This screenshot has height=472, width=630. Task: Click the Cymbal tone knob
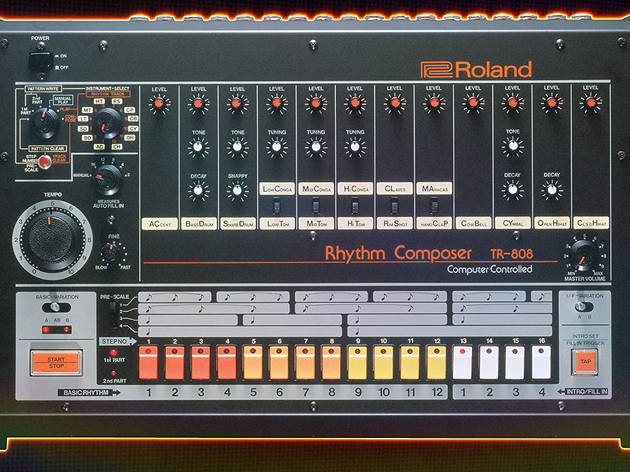click(x=513, y=146)
